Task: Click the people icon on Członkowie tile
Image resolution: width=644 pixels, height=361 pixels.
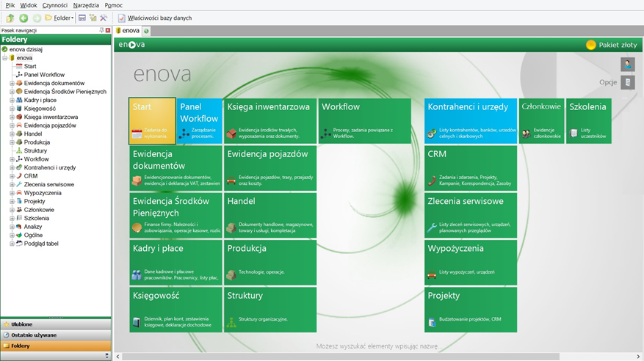Action: [526, 134]
